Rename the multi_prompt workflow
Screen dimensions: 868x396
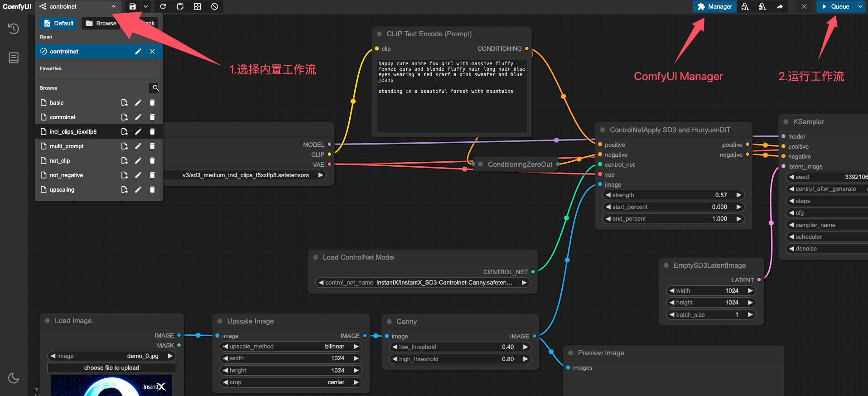pyautogui.click(x=138, y=146)
